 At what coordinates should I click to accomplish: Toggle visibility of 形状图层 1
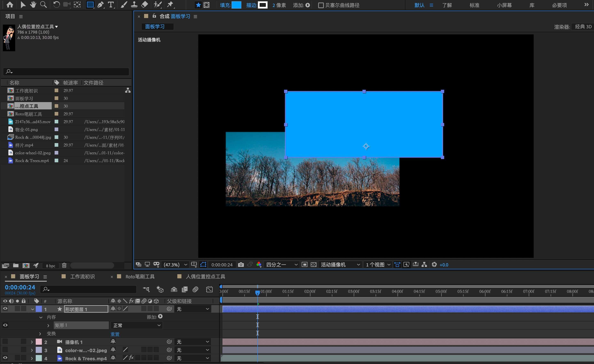5,309
